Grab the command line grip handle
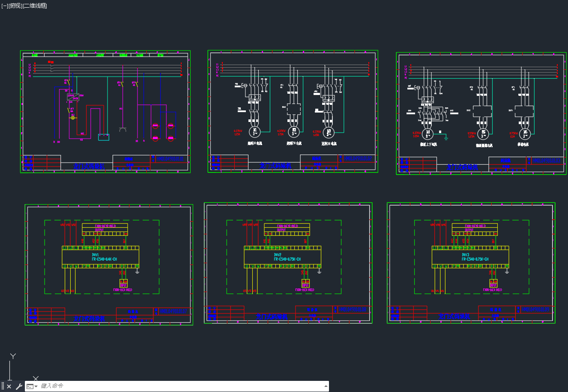The height and width of the screenshot is (392, 568). [x=3, y=386]
